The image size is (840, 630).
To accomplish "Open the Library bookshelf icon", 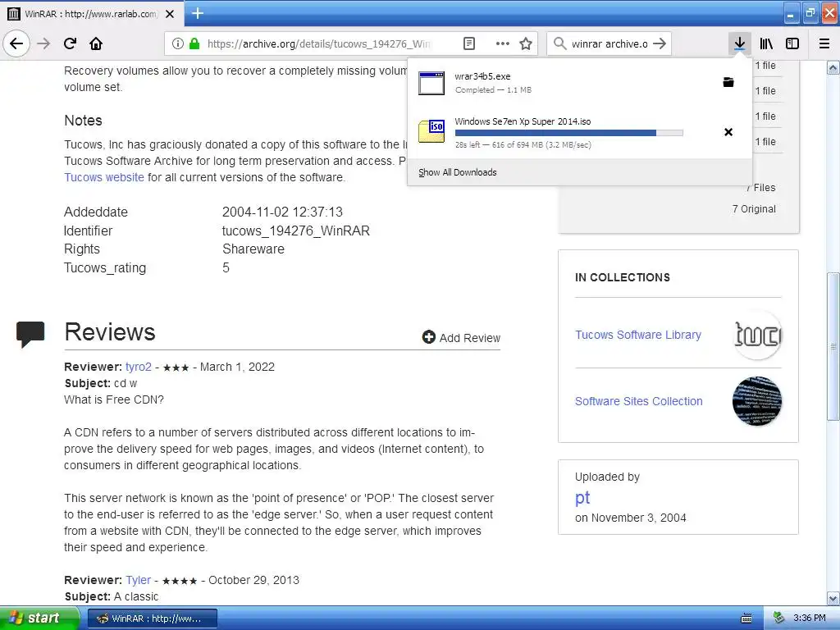I will tap(766, 43).
